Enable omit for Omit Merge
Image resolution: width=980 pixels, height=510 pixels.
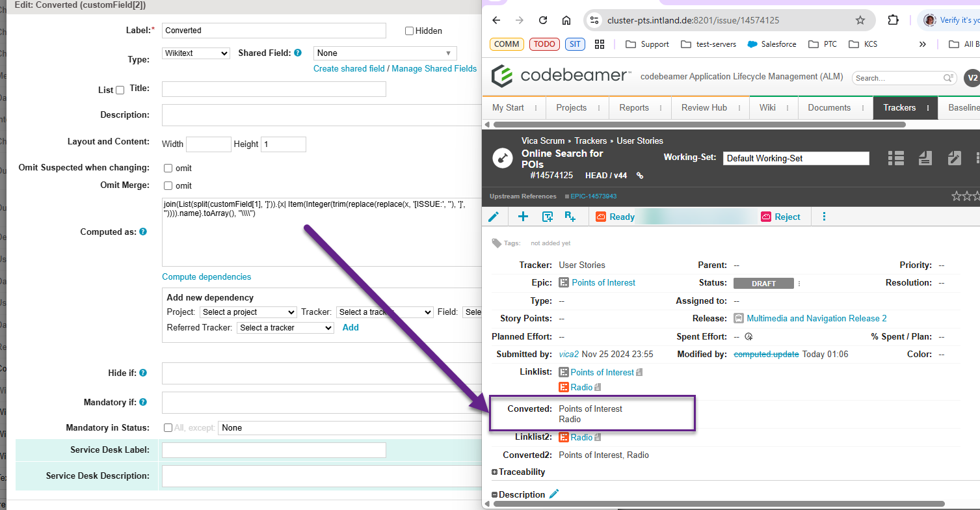(167, 185)
